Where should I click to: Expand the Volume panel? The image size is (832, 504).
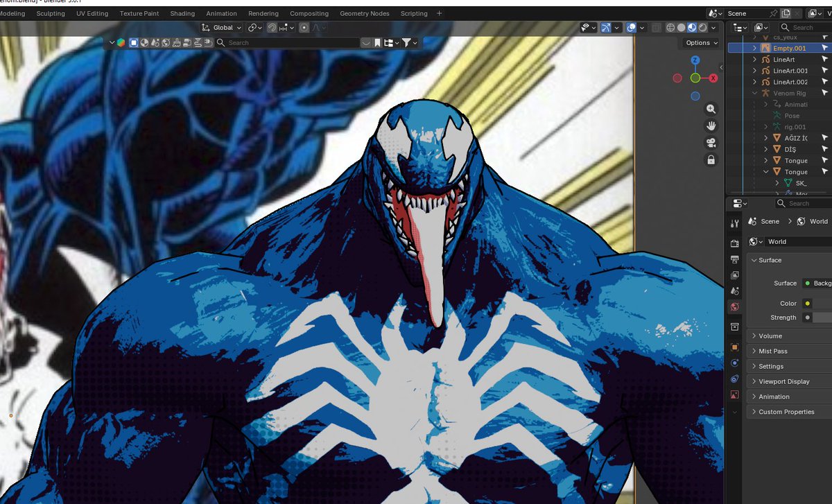point(790,336)
